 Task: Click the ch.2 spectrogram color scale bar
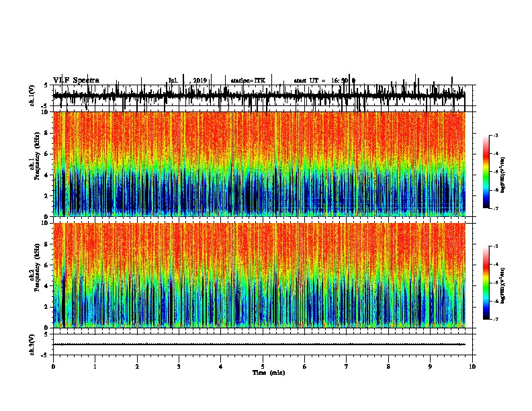(x=486, y=283)
